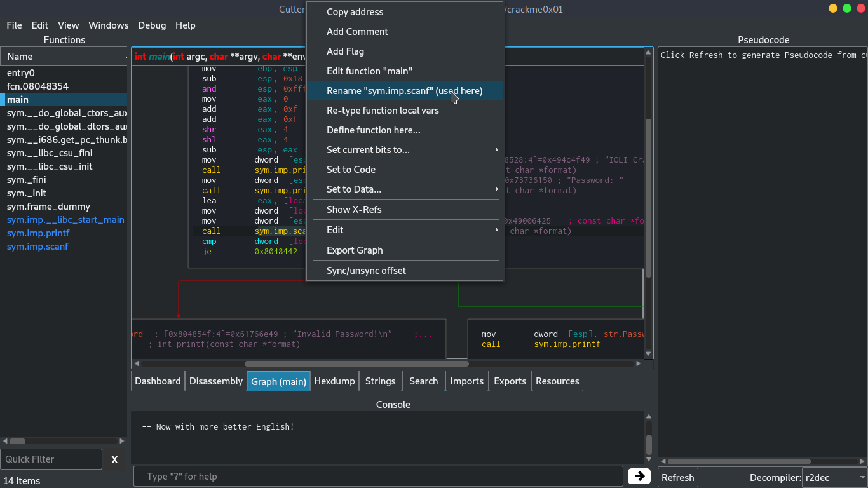Open the Hexdump tab

point(334,381)
